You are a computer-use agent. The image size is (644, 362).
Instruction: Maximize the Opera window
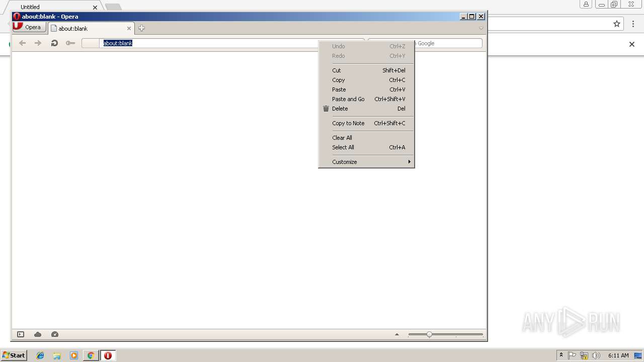point(472,17)
